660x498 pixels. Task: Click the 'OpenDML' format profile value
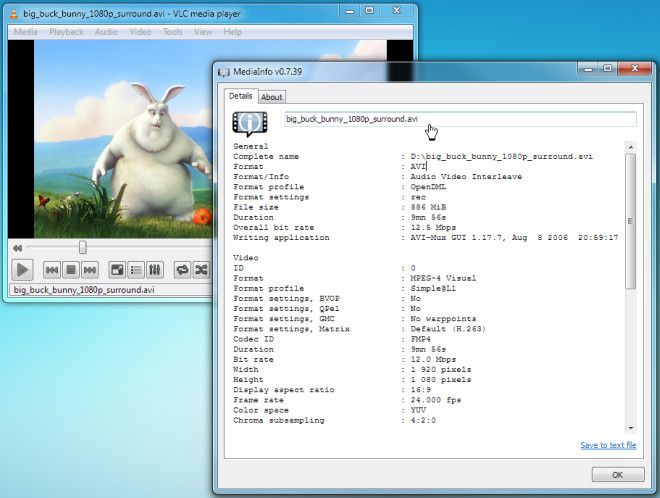pos(428,187)
